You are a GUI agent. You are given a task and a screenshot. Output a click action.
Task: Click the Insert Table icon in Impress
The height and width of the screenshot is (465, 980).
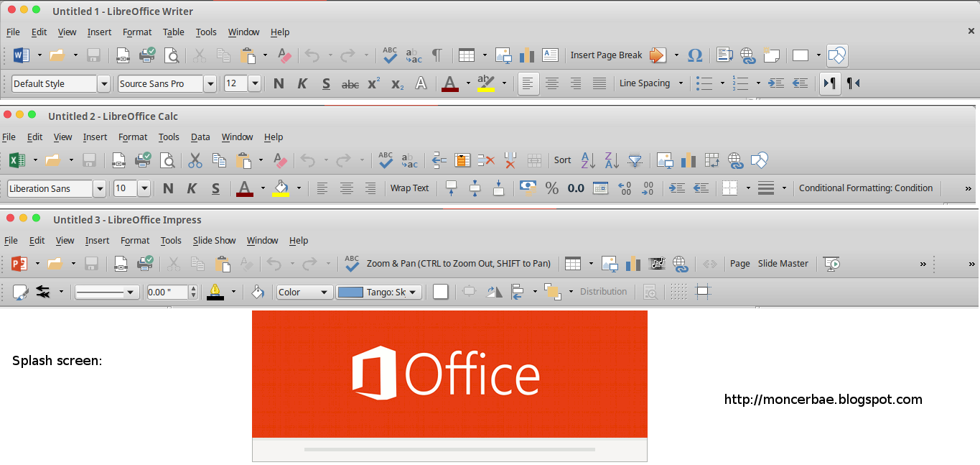[572, 264]
